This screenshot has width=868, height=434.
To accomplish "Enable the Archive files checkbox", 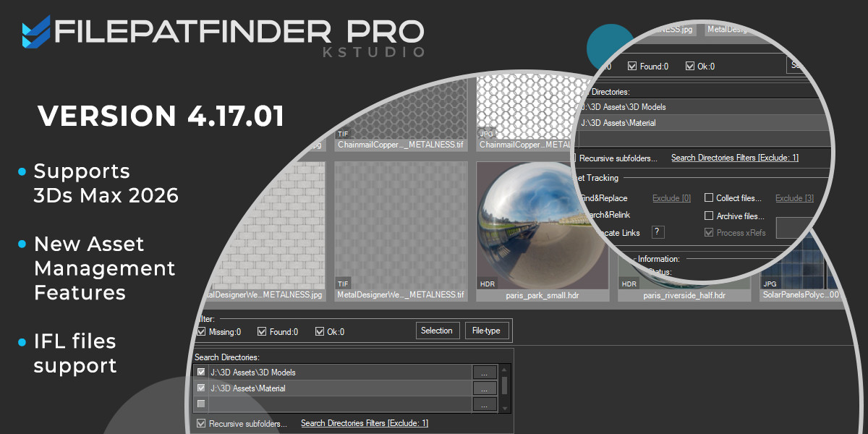I will (x=710, y=216).
